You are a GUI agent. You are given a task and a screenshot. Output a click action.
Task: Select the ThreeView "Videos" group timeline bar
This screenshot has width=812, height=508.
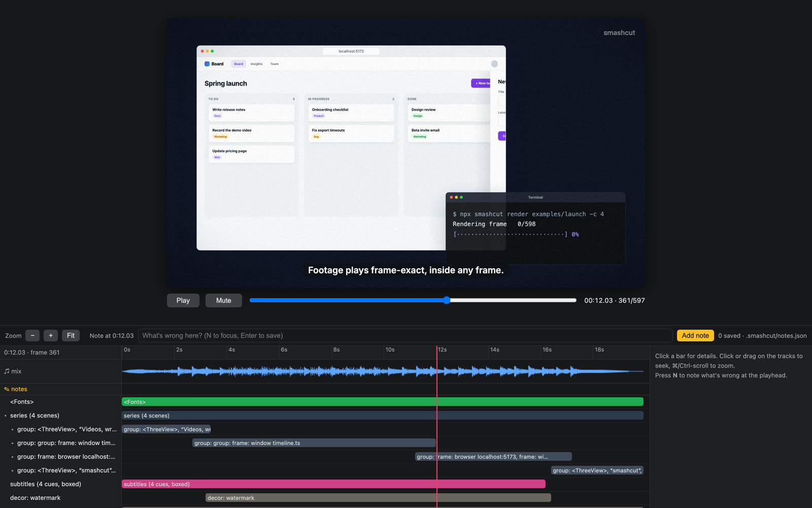(x=166, y=429)
